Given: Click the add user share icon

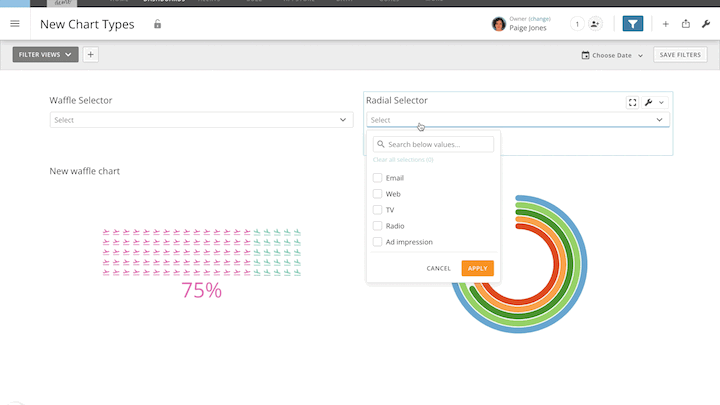Looking at the screenshot, I should pyautogui.click(x=595, y=24).
